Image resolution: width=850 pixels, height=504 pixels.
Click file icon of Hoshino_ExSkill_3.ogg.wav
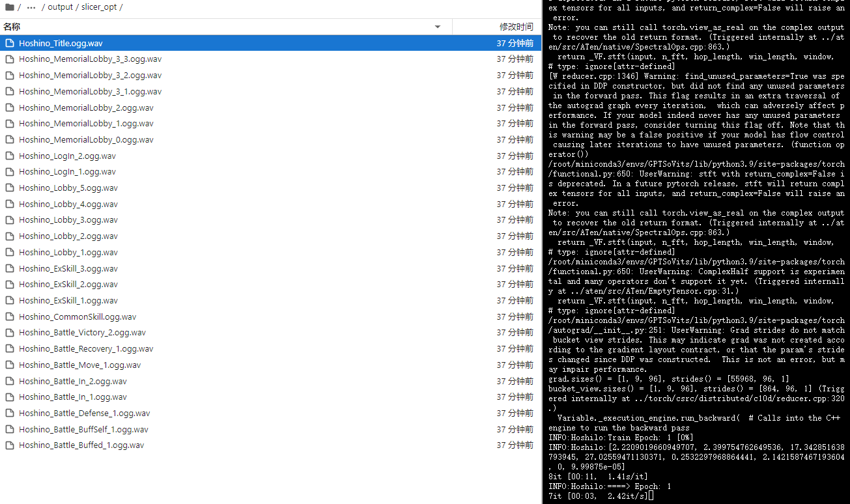click(x=10, y=269)
